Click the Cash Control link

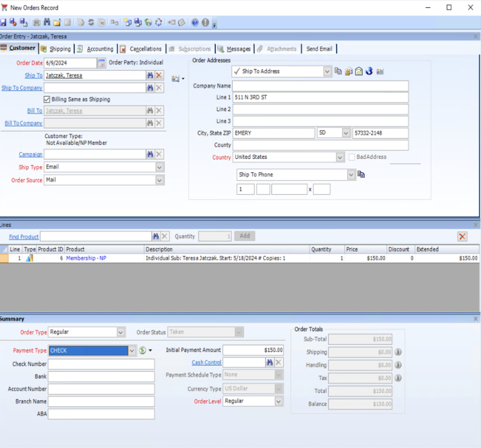pos(206,362)
